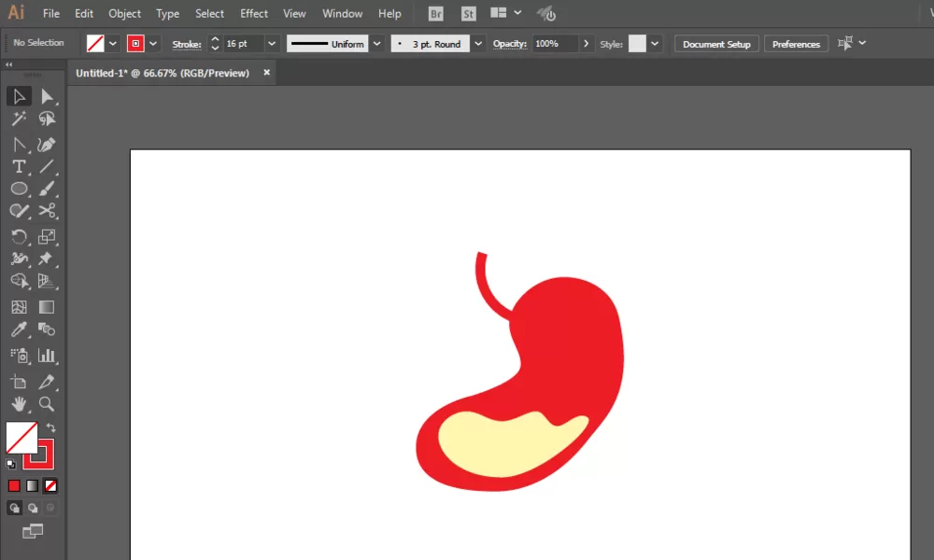Open the File menu
This screenshot has height=560, width=934.
point(51,13)
